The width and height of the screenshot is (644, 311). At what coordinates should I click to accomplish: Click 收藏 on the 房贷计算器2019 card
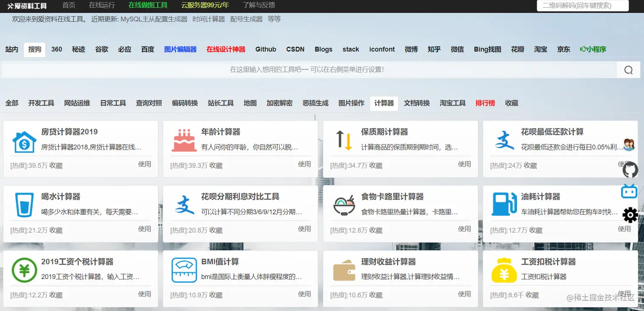(56, 166)
